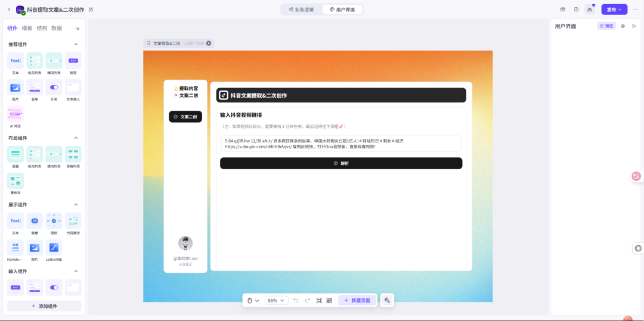Click the edit pencil next to project title
Screen dimensions: 644x321
click(x=91, y=10)
